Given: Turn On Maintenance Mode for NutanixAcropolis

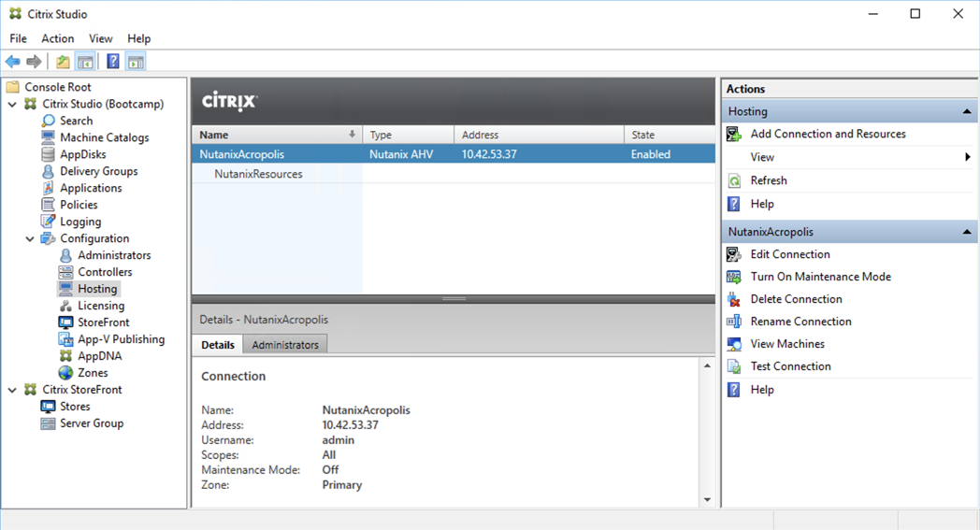Looking at the screenshot, I should coord(821,277).
